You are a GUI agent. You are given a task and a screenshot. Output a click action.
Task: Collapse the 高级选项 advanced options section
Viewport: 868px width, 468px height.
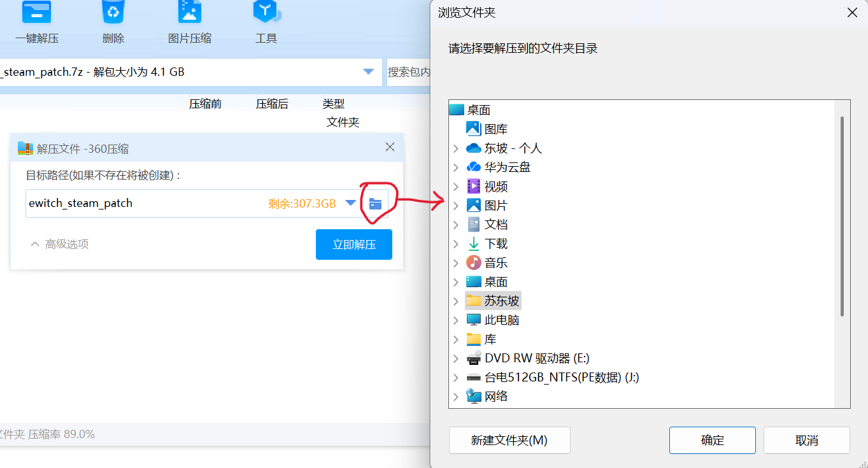60,244
